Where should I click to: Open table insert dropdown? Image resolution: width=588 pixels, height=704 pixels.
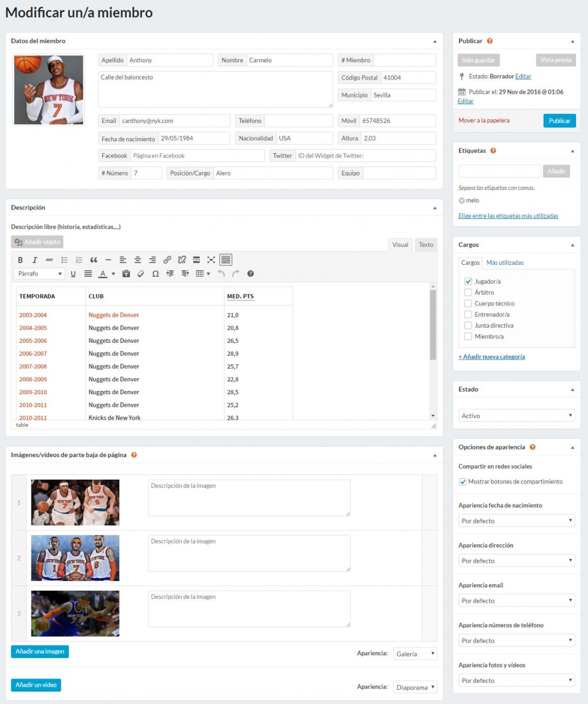(203, 273)
